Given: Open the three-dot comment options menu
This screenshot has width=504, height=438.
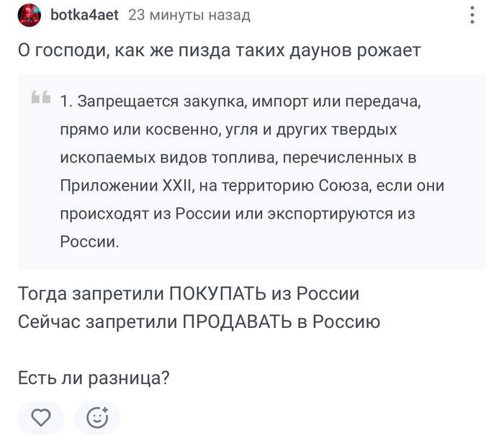Looking at the screenshot, I should tap(472, 15).
